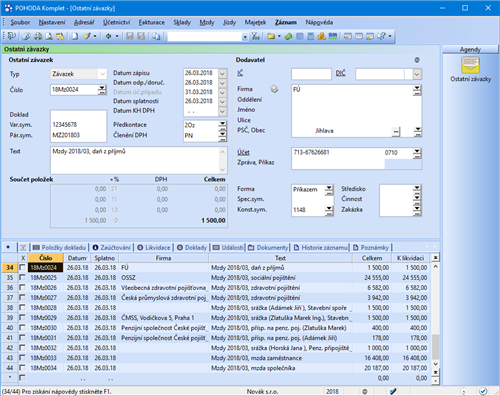500x396 pixels.
Task: Open the Datum splatnosti date dropdown
Action: [x=222, y=101]
